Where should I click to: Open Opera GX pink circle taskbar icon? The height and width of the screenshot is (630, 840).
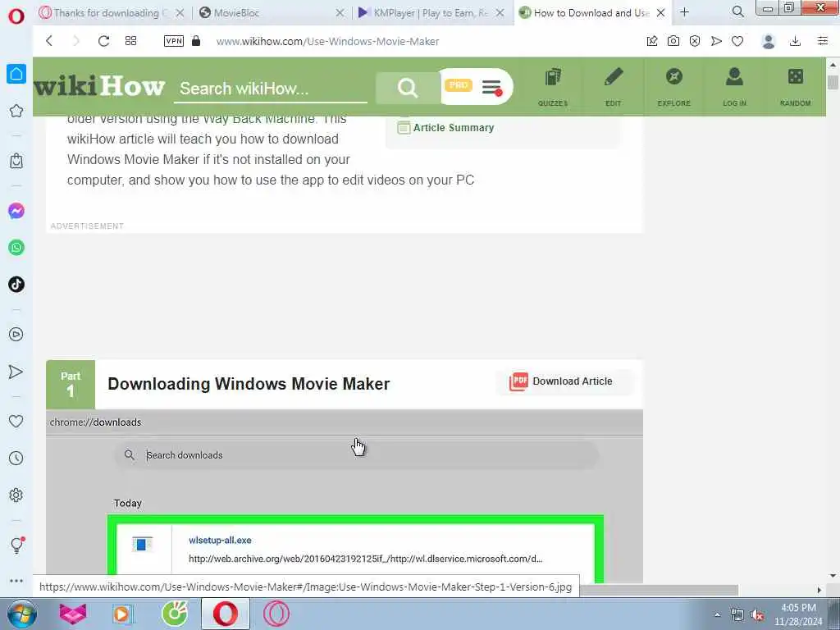click(276, 614)
